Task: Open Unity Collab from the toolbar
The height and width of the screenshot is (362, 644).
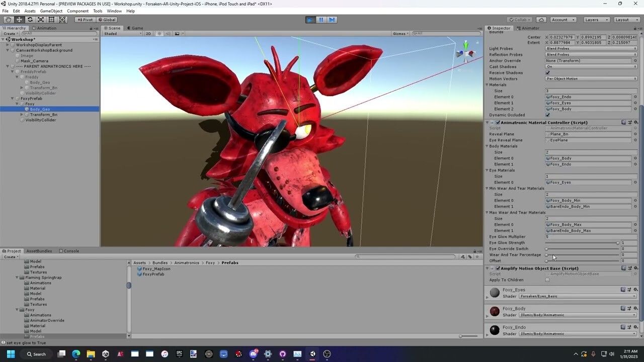Action: pyautogui.click(x=518, y=19)
